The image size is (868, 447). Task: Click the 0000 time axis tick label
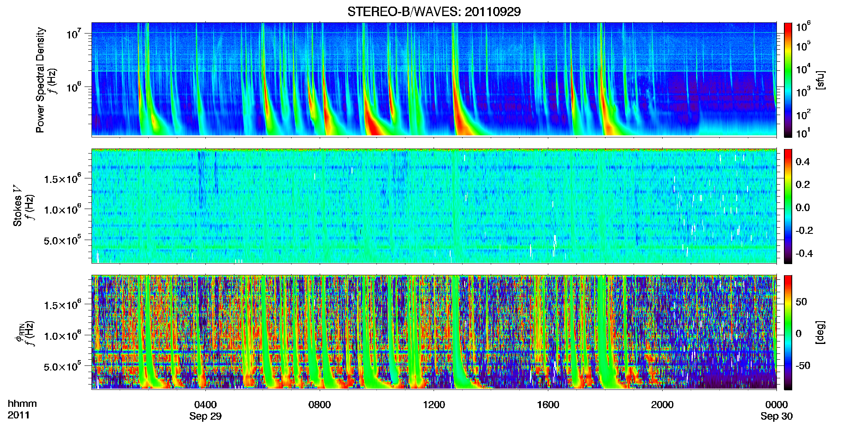tap(776, 405)
